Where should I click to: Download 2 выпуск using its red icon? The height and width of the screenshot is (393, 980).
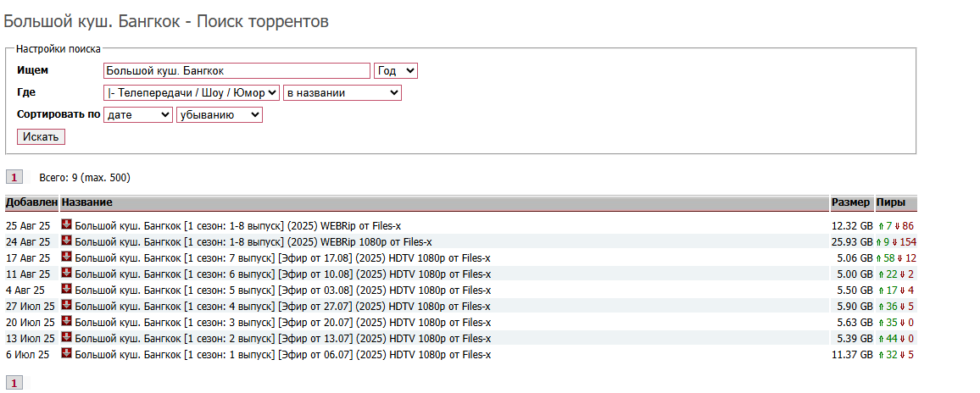click(x=67, y=338)
